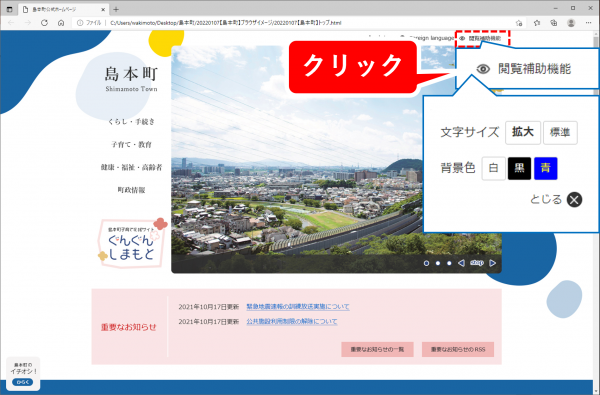
Task: Open 公共施設利用制限の解除について link
Action: click(292, 322)
